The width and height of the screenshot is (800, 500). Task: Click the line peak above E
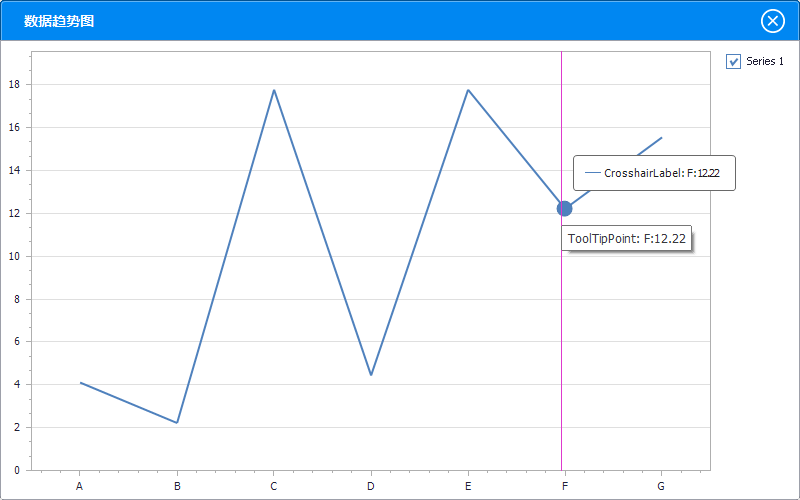point(468,90)
